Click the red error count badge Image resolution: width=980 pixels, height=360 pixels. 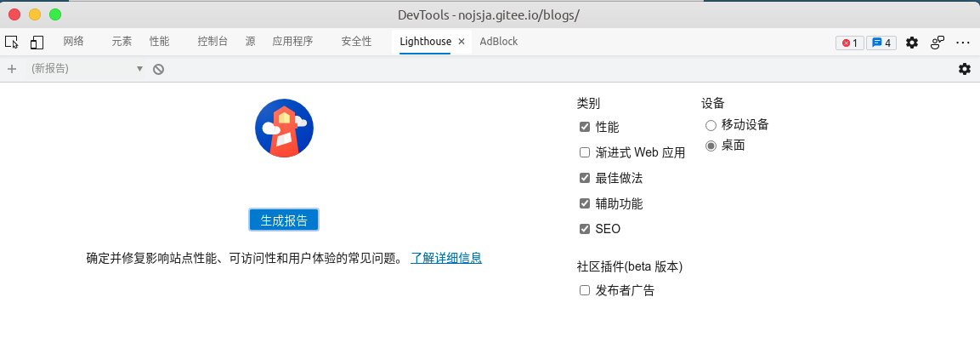(x=849, y=43)
